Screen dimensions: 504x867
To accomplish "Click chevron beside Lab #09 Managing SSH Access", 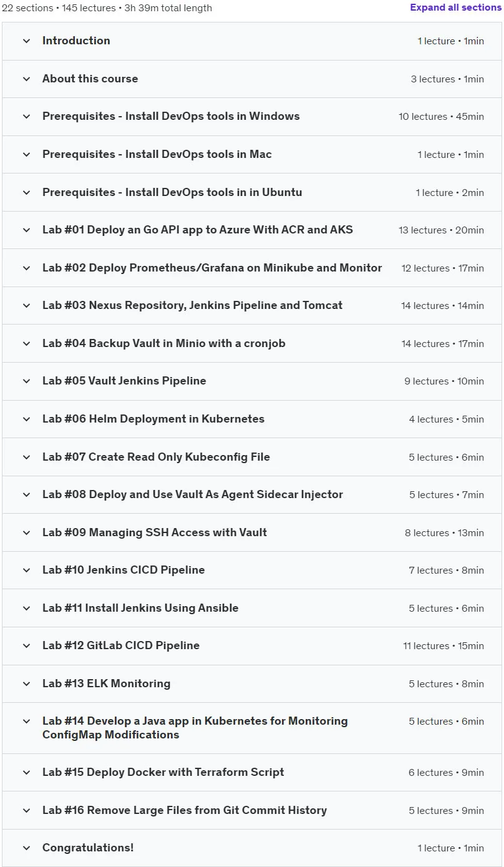I will click(x=26, y=533).
